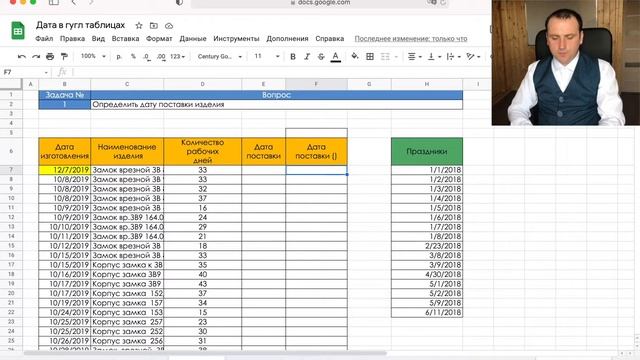Apply currency format (р.)

coord(119,57)
